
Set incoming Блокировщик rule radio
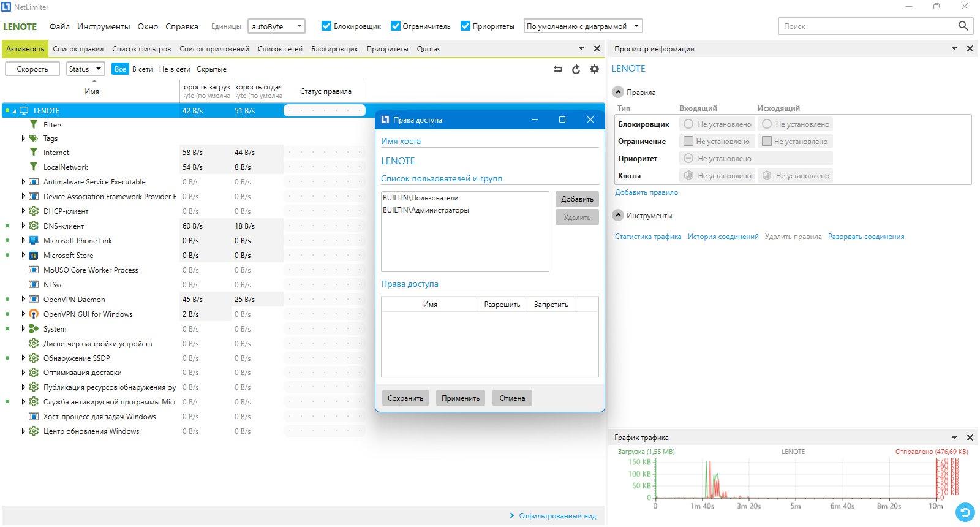tap(688, 124)
